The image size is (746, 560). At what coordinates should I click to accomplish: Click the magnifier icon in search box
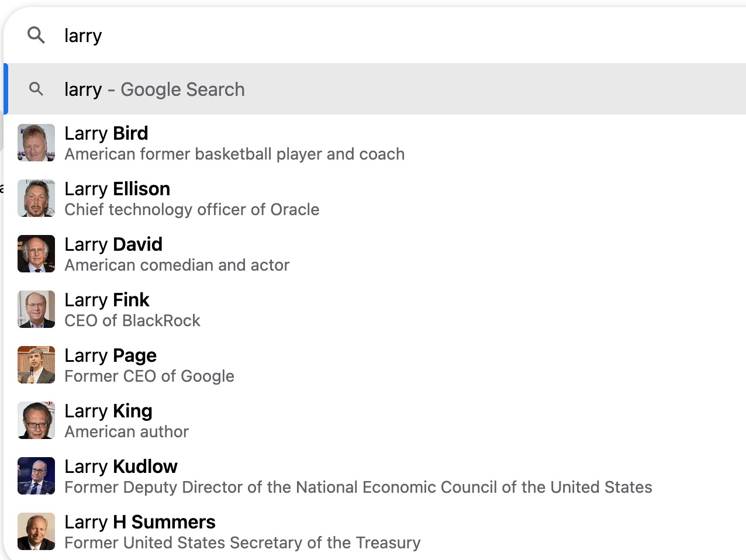click(x=36, y=35)
